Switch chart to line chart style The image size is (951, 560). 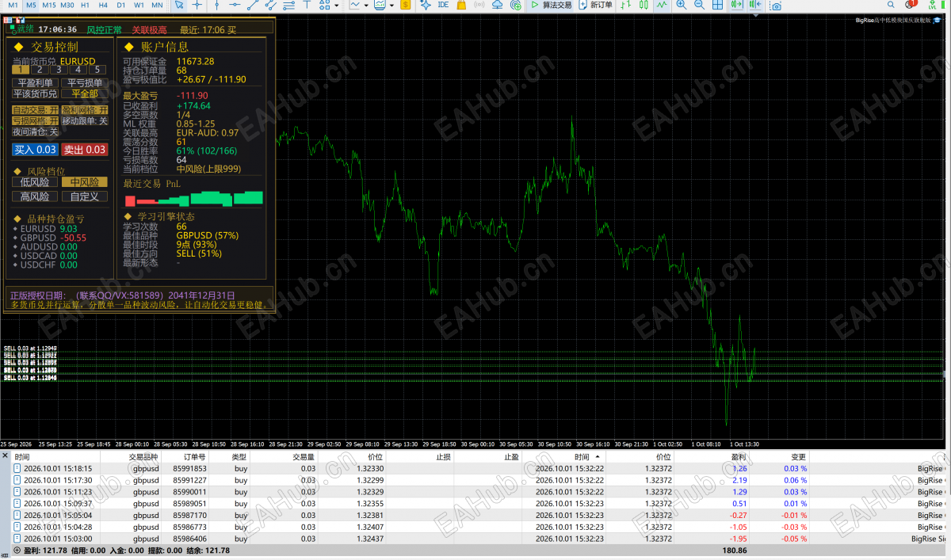(x=663, y=5)
